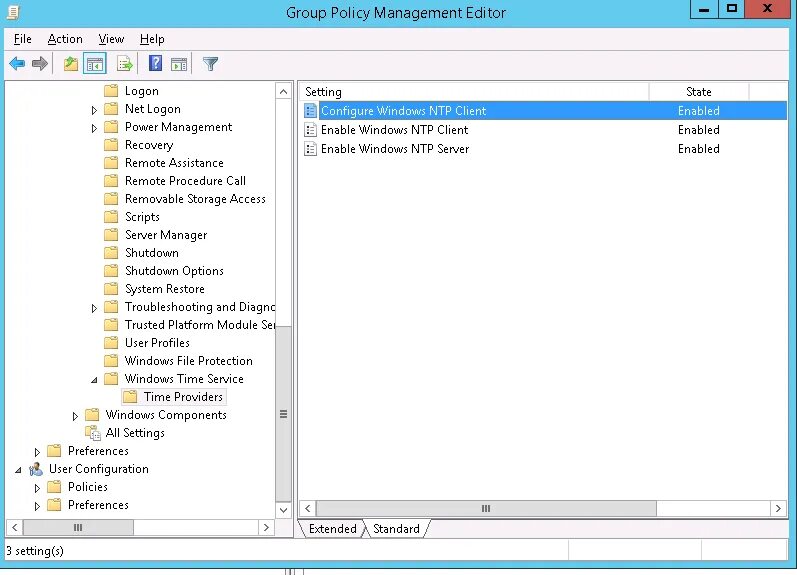
Task: Switch to the Extended tab
Action: [332, 529]
